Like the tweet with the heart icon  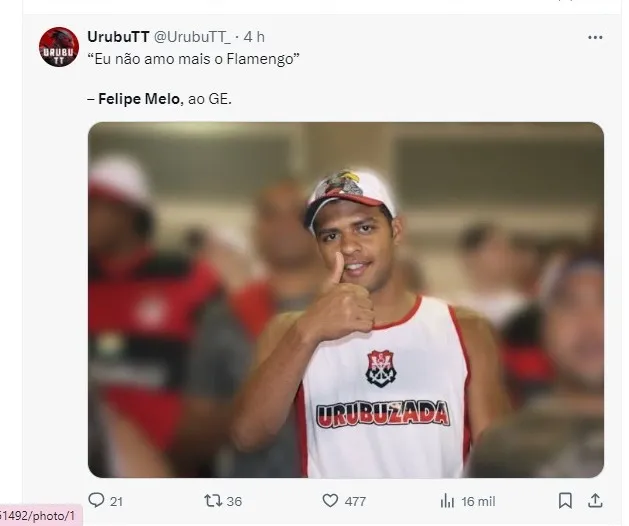coord(330,501)
